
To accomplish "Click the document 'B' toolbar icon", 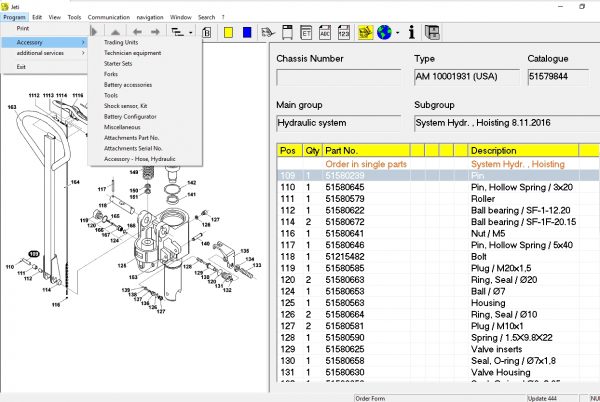I will click(x=207, y=33).
